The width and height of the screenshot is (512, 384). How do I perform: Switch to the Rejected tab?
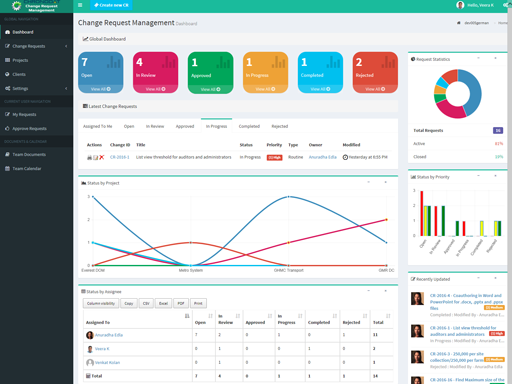(280, 126)
